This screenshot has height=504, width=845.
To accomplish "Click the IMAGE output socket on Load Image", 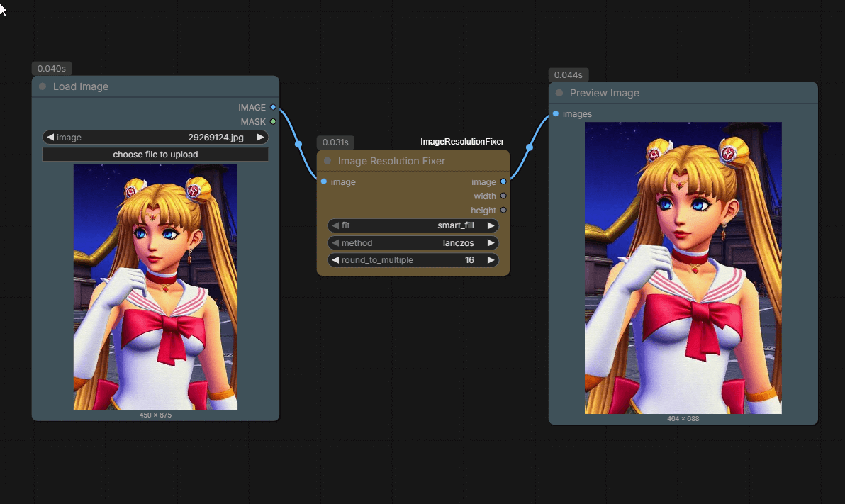I will pyautogui.click(x=273, y=107).
